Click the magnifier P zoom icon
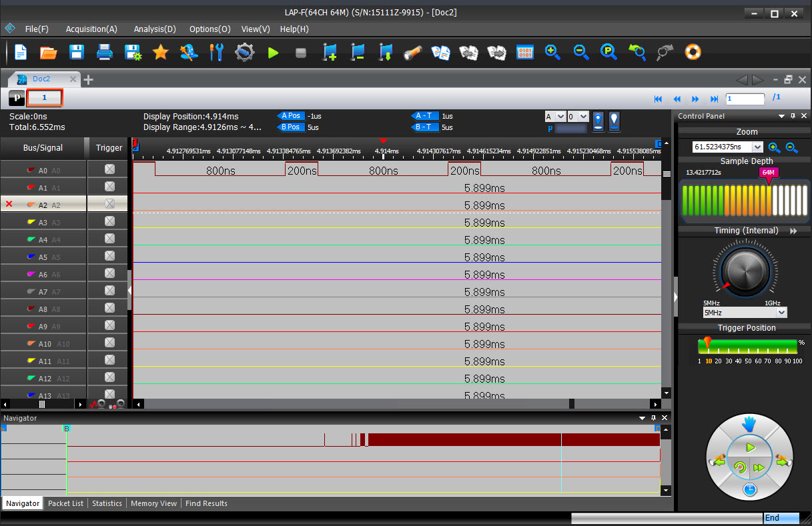Image resolution: width=812 pixels, height=526 pixels. click(608, 52)
